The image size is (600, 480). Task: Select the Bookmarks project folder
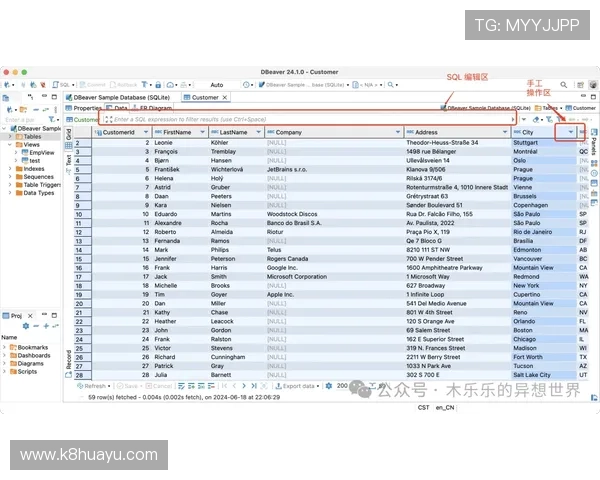point(29,348)
